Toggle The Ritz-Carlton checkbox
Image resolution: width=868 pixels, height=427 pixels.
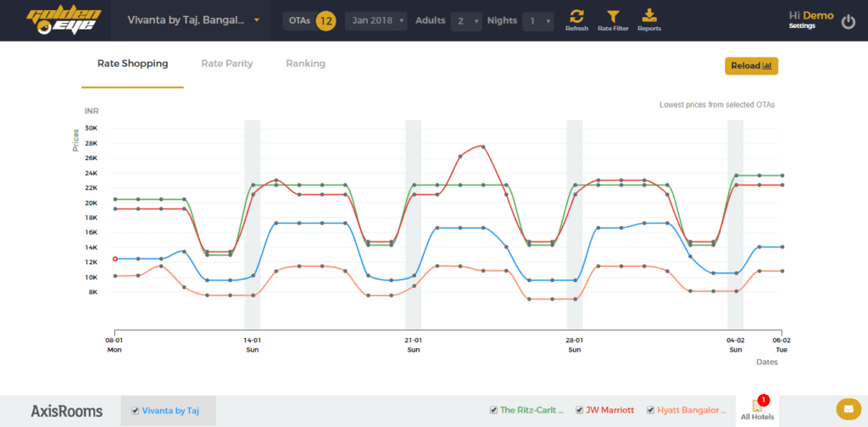493,410
